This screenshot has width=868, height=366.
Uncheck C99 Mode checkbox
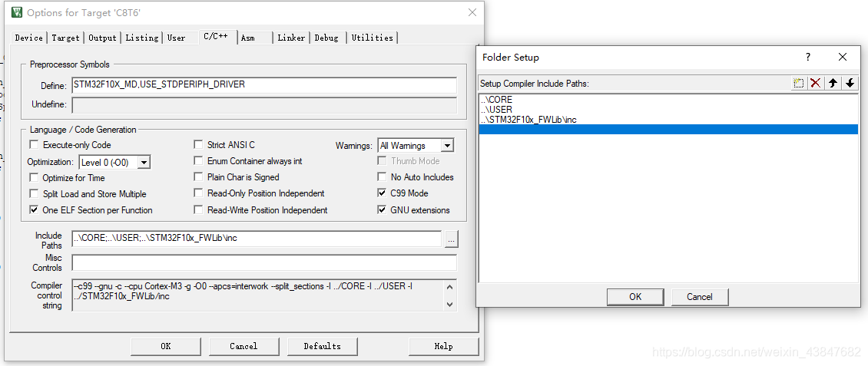(x=382, y=193)
